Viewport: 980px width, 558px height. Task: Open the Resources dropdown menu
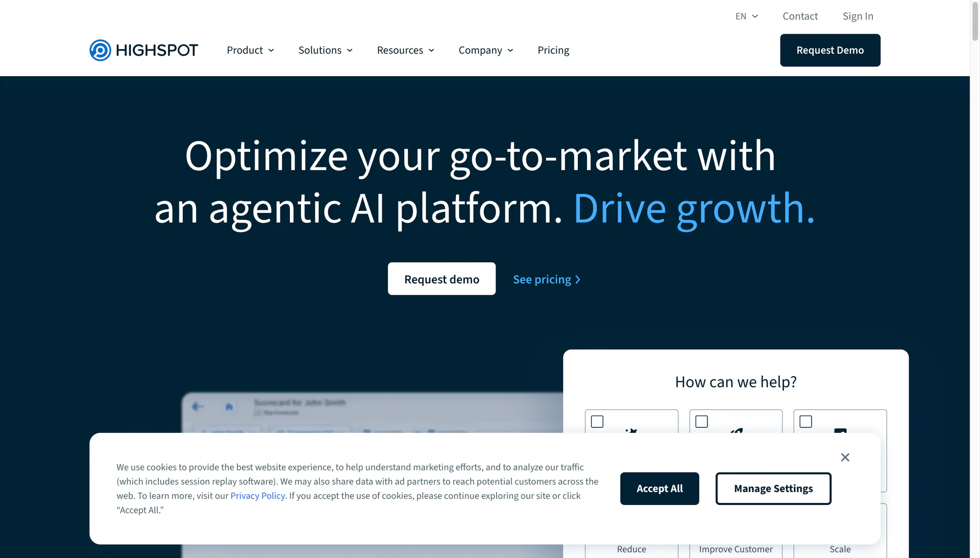point(405,50)
